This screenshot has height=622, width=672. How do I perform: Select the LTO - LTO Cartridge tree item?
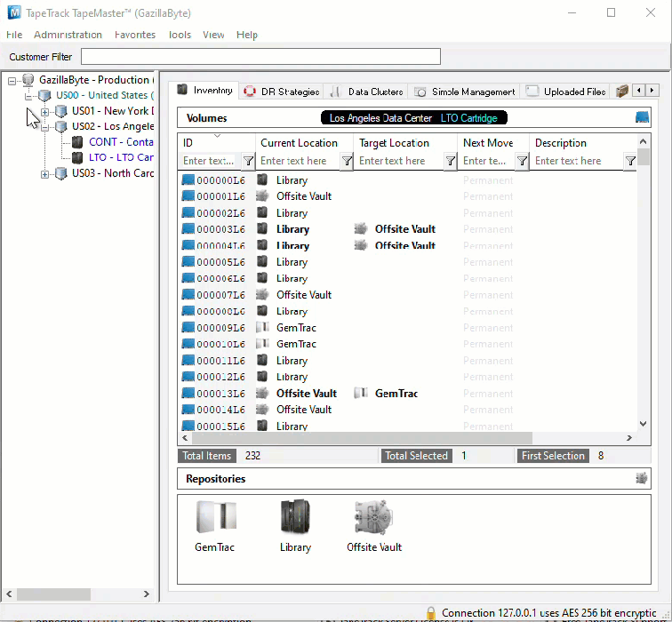click(x=121, y=157)
